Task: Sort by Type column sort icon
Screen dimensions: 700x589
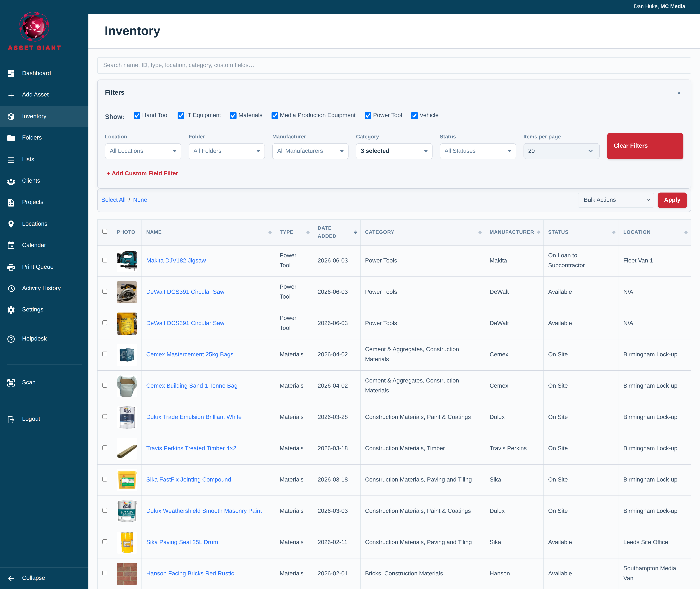Action: (308, 232)
